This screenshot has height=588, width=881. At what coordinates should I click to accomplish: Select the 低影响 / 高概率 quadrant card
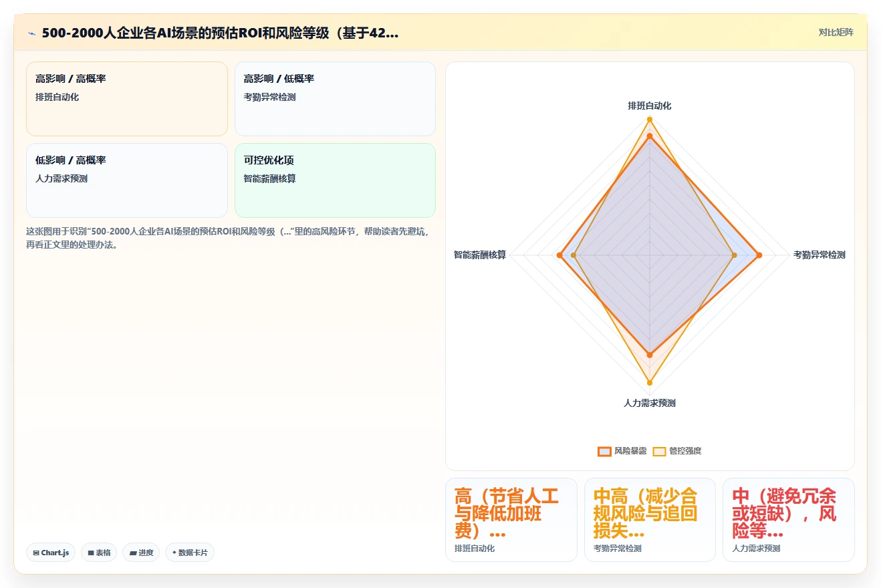tap(127, 180)
